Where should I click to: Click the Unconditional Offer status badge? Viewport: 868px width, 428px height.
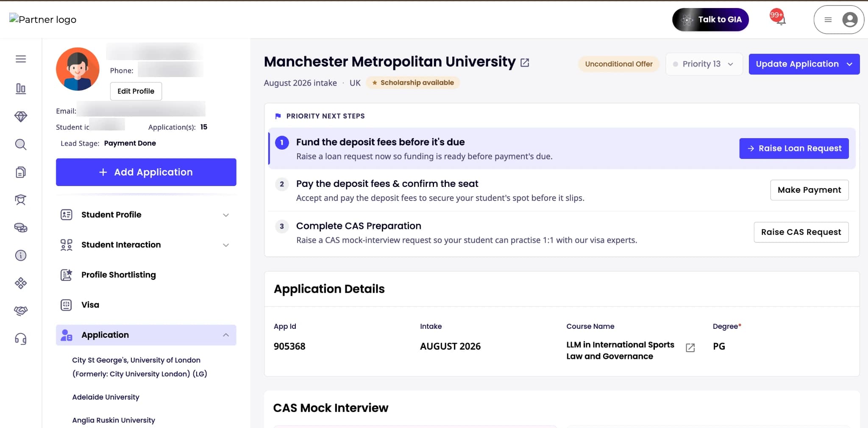[619, 64]
